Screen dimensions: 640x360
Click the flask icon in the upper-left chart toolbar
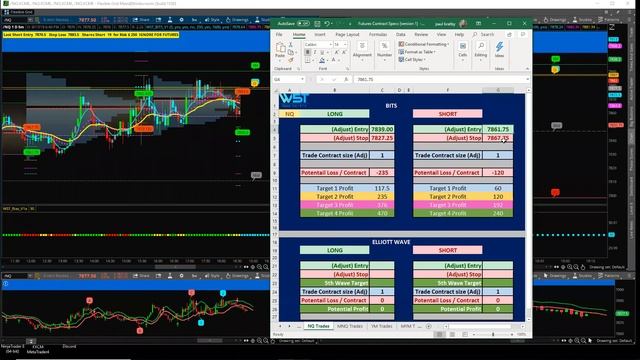pos(170,20)
